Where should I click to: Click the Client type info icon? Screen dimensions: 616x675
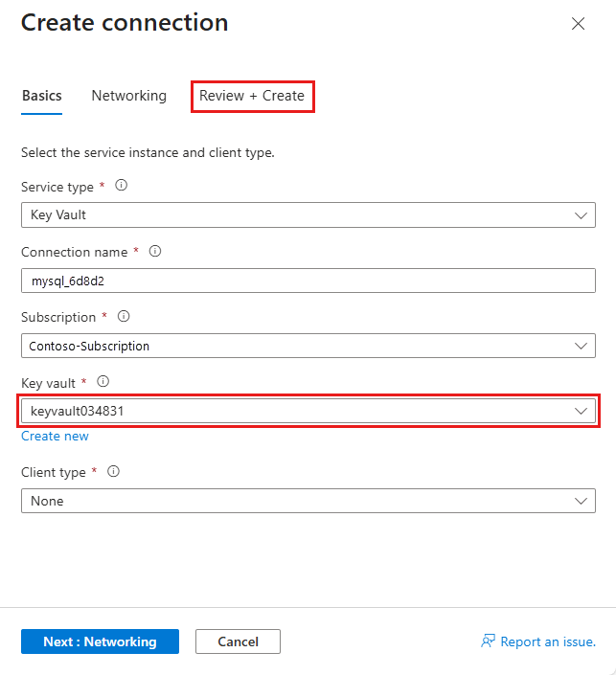113,471
